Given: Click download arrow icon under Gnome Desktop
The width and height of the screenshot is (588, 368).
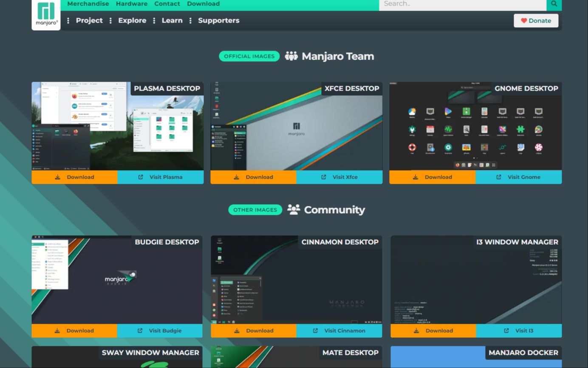Looking at the screenshot, I should tap(416, 177).
